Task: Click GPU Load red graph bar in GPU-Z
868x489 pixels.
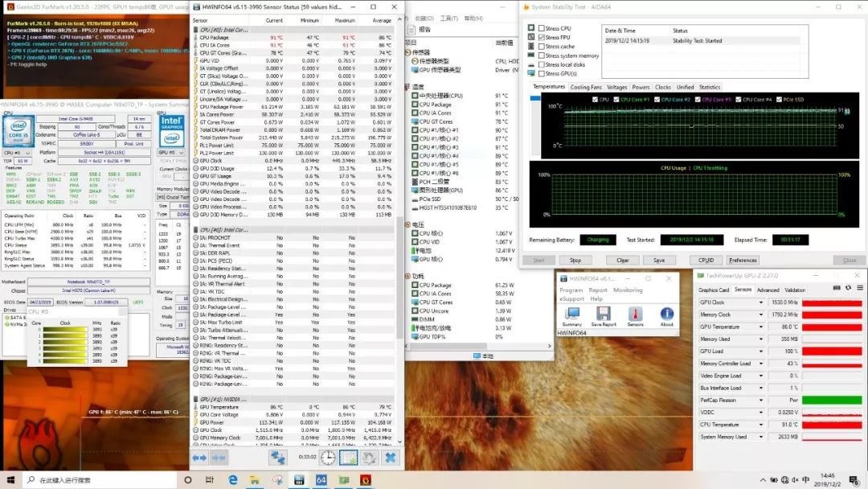Action: (x=832, y=351)
